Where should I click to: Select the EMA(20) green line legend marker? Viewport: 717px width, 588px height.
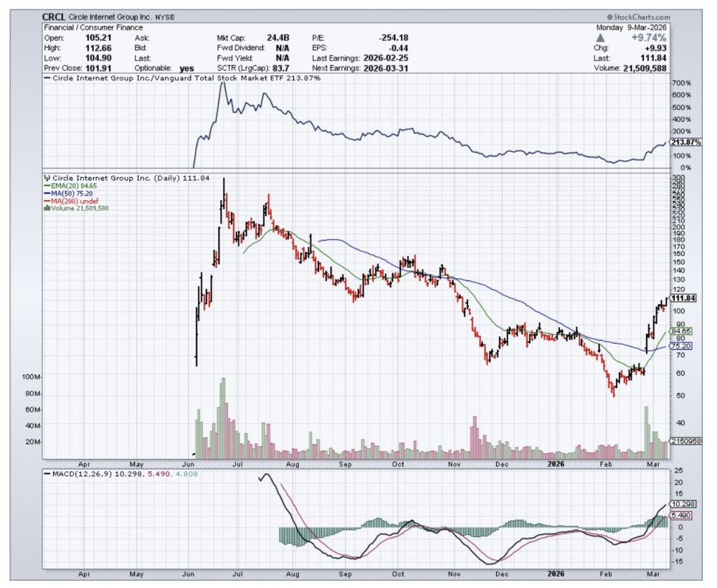point(47,186)
